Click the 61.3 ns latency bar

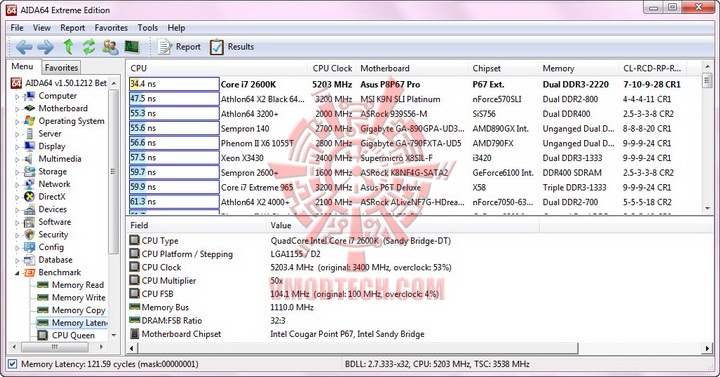174,202
